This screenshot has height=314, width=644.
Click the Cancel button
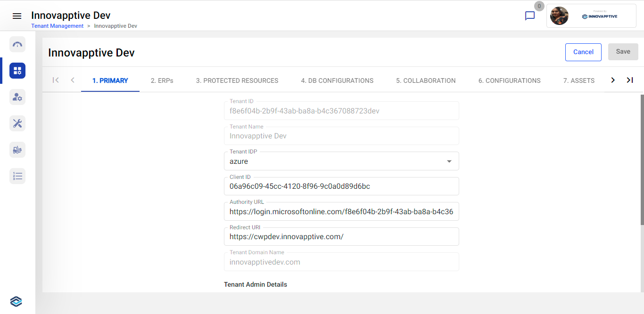tap(583, 52)
